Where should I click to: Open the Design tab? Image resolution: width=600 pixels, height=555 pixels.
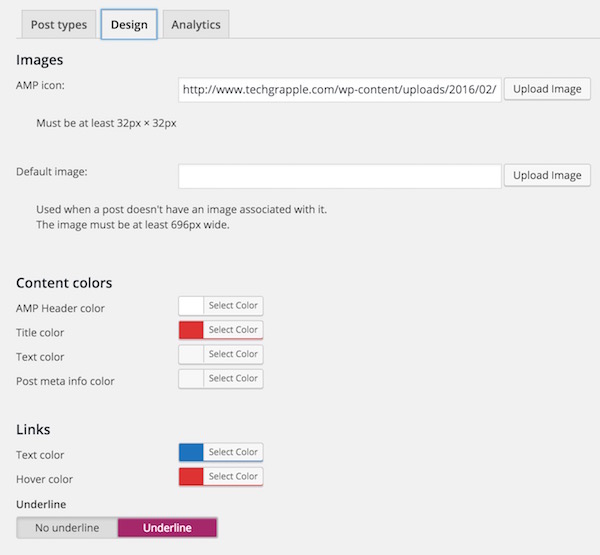pos(128,24)
